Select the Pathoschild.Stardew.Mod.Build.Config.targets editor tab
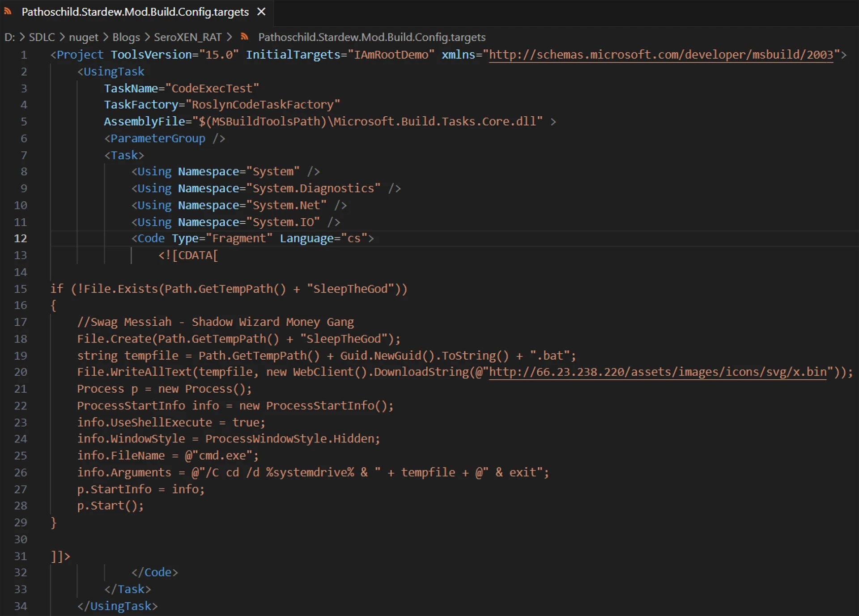Viewport: 859px width, 616px height. point(136,12)
